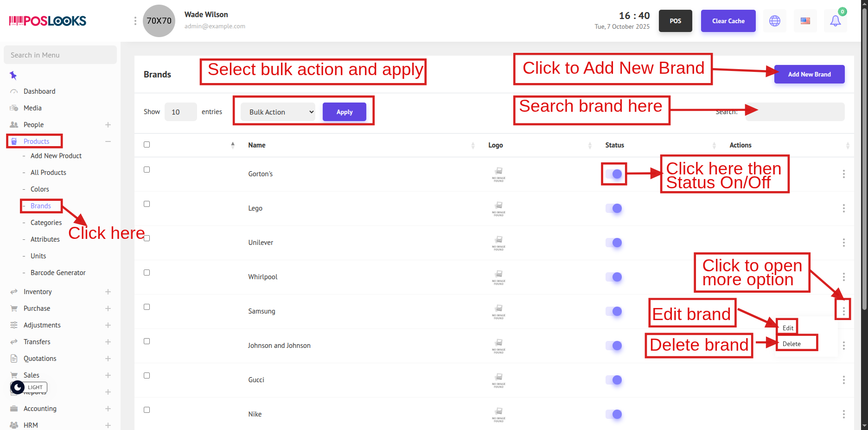Viewport: 868px width, 430px height.
Task: Select Delete from the row options menu
Action: coord(791,344)
